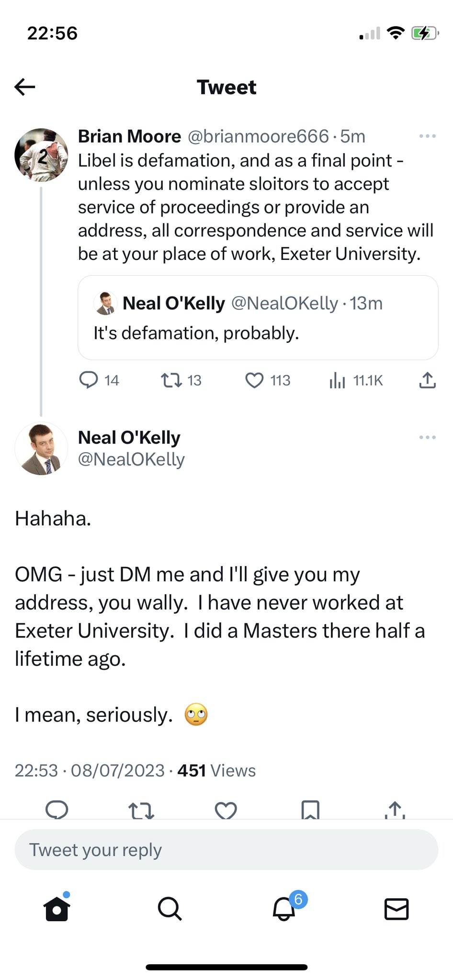Like Brian Moore's tweet with heart
Viewport: 453px width, 980px height.
[254, 380]
